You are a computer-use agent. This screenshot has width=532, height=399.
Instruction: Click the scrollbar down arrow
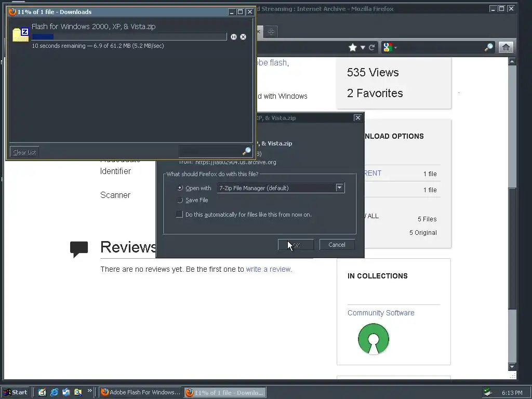512,366
